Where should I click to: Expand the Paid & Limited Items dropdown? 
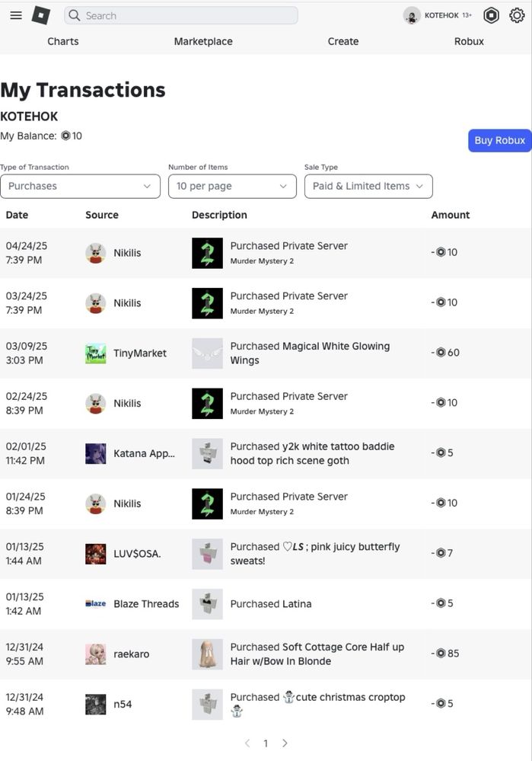point(368,187)
